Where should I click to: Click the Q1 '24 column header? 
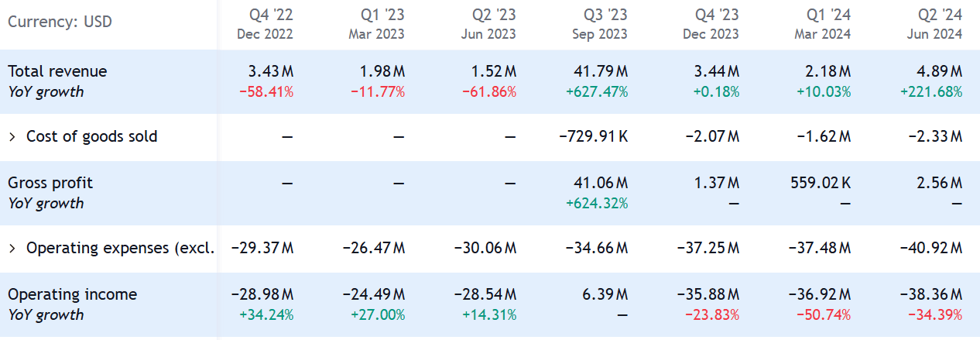[823, 23]
